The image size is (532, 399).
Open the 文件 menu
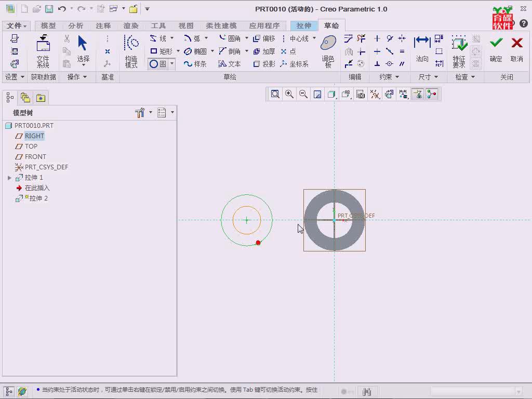[16, 25]
